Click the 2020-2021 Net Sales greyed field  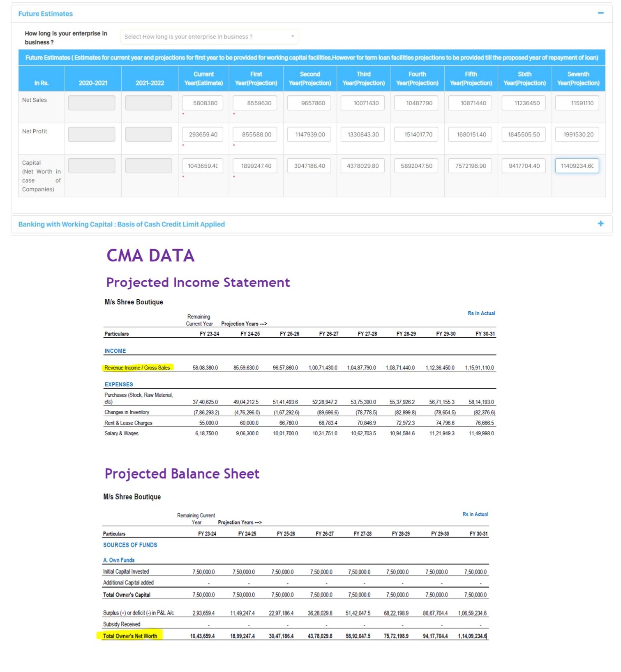tap(92, 103)
